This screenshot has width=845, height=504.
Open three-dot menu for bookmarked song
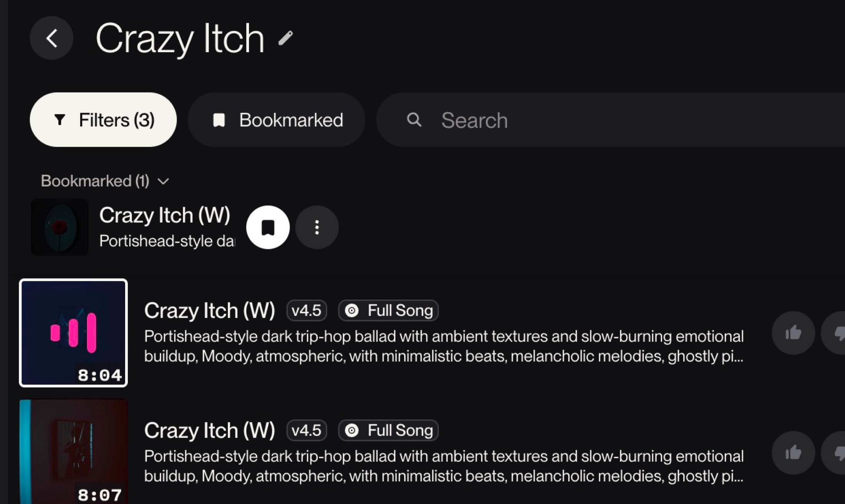tap(317, 227)
